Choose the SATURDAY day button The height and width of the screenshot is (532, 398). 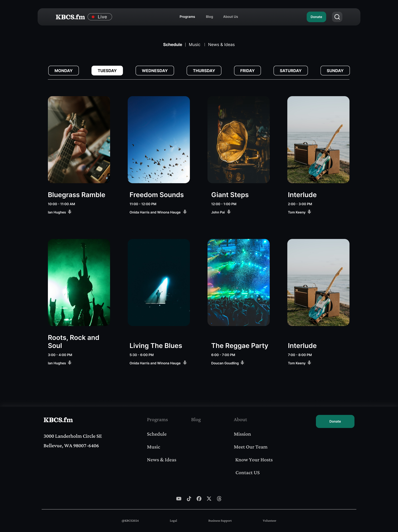290,70
